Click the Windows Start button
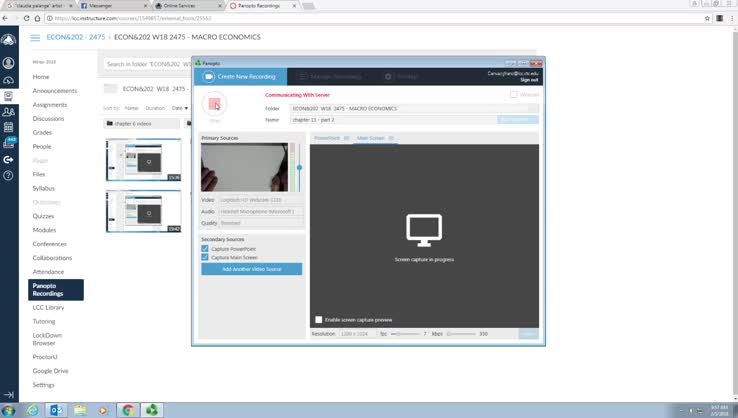Screen dimensions: 738x418 point(8,410)
